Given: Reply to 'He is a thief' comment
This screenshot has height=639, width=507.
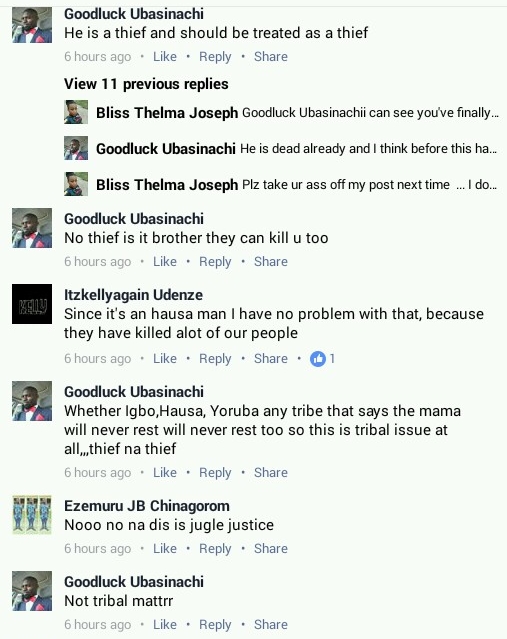Looking at the screenshot, I should point(215,57).
